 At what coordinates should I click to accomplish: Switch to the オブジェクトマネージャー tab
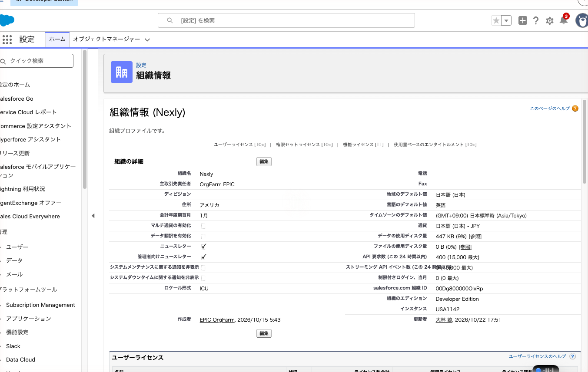click(x=106, y=39)
